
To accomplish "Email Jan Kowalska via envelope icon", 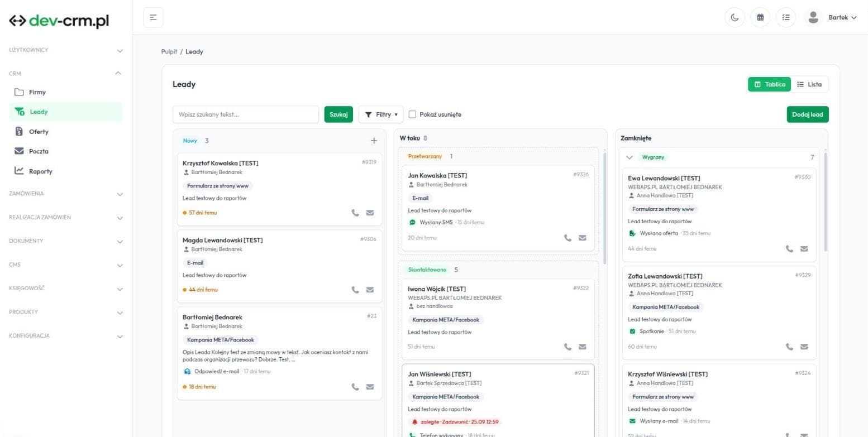I will (x=583, y=238).
